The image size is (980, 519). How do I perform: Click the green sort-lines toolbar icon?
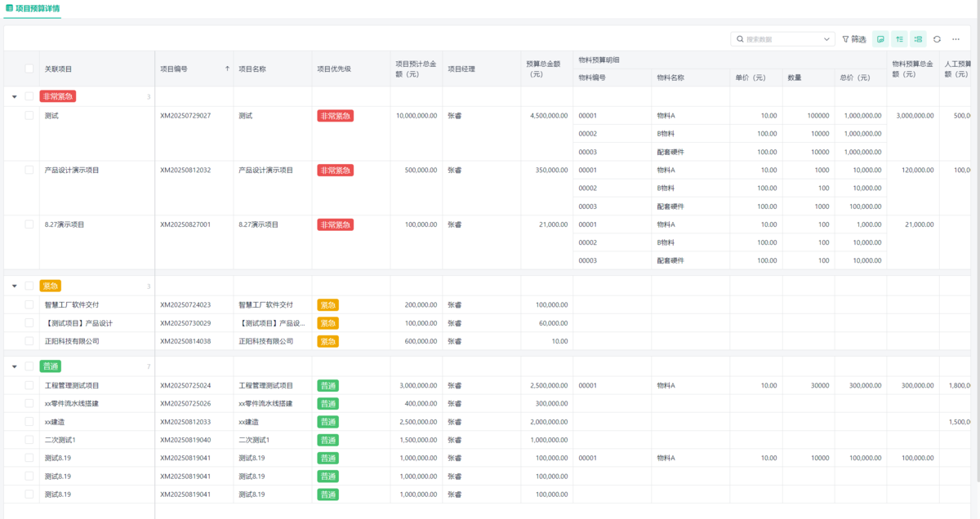(899, 39)
